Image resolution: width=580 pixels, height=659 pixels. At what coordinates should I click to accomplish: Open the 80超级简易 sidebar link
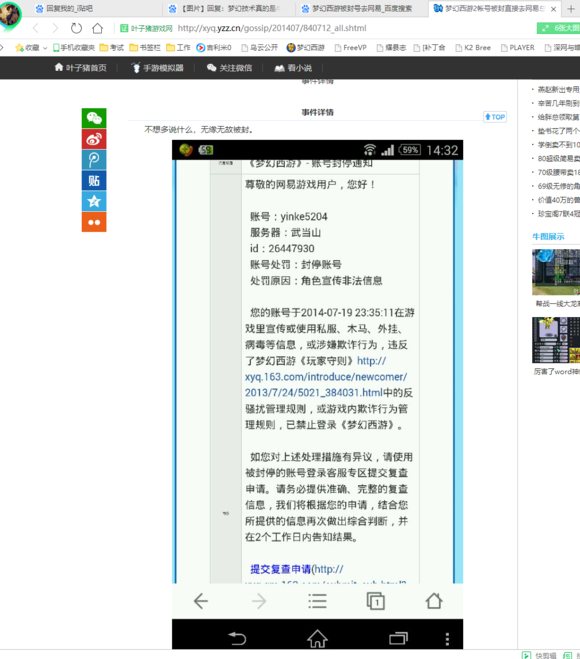558,158
